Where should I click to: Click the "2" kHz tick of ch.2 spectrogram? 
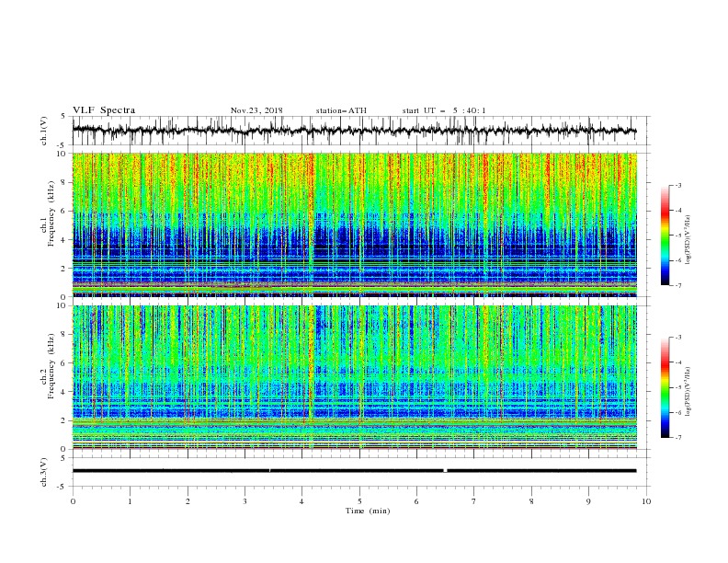coord(64,420)
